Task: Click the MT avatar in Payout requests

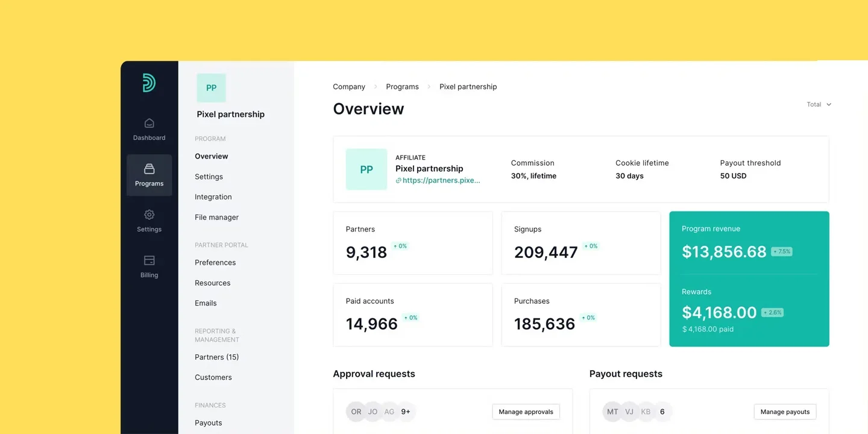Action: tap(612, 412)
